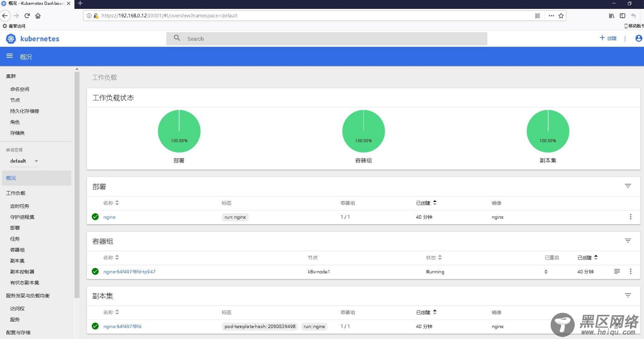Open the nginx-64f497f8fd replica set link
644x339 pixels.
(x=122, y=326)
